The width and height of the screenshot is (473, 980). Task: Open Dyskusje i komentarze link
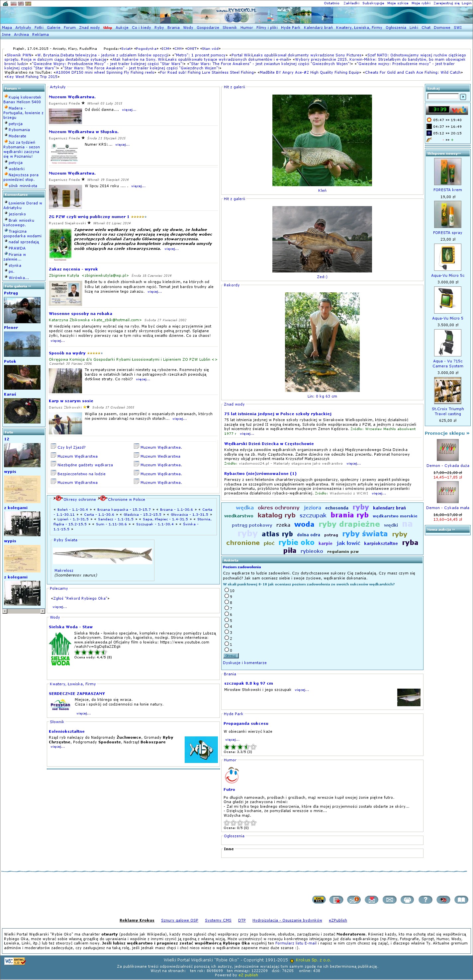tap(244, 663)
